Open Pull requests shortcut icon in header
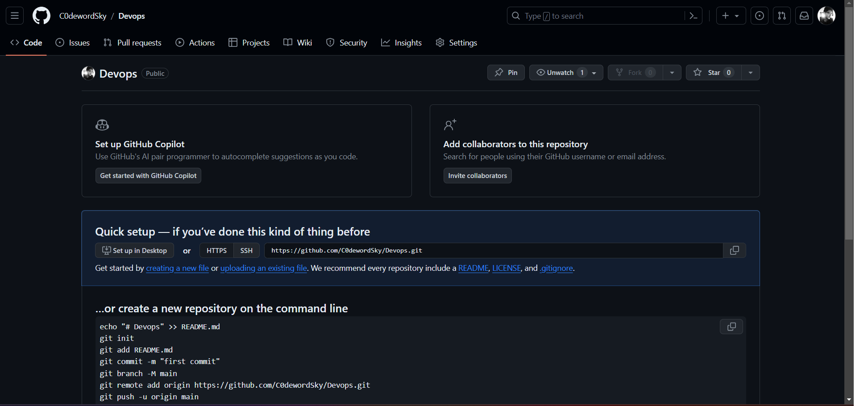 [782, 16]
